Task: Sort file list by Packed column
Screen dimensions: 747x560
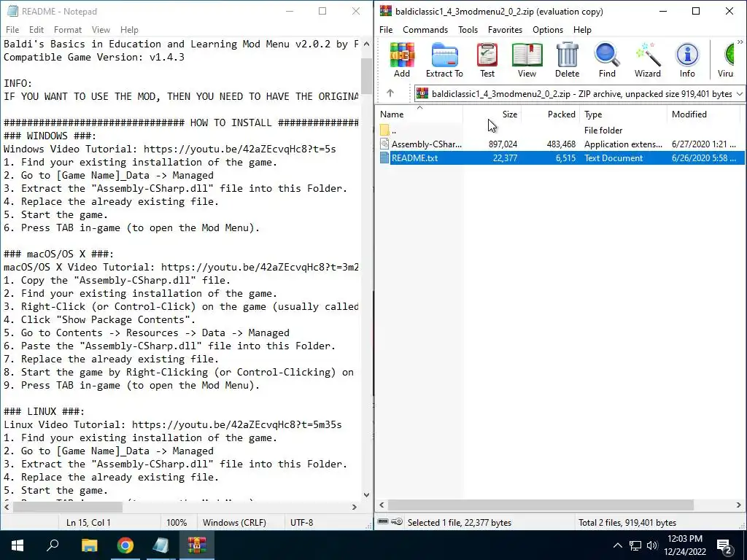Action: (551, 114)
